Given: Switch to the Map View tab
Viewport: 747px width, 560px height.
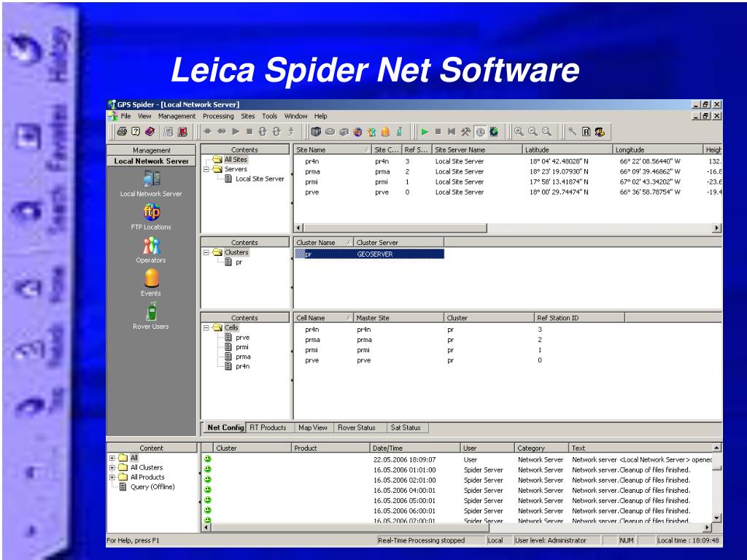Looking at the screenshot, I should (x=313, y=427).
